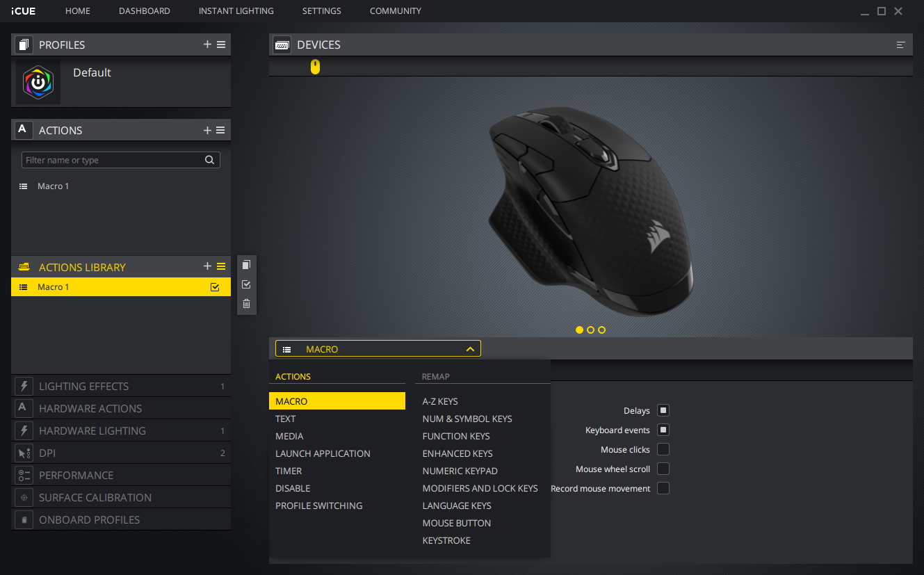Choose MEDIA from the actions list
924x575 pixels.
click(289, 436)
